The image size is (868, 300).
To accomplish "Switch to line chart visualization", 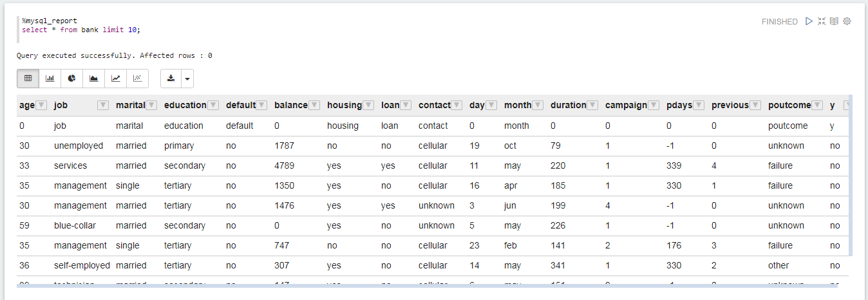I will point(115,79).
